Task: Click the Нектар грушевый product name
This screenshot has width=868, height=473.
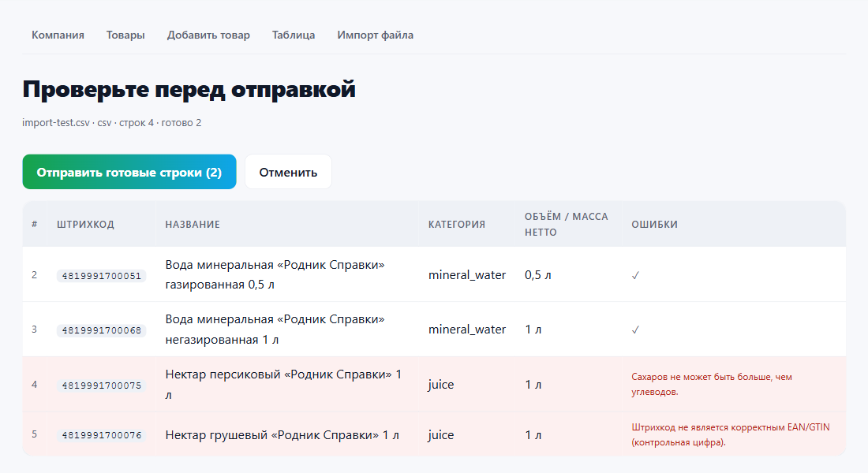Action: pyautogui.click(x=282, y=435)
